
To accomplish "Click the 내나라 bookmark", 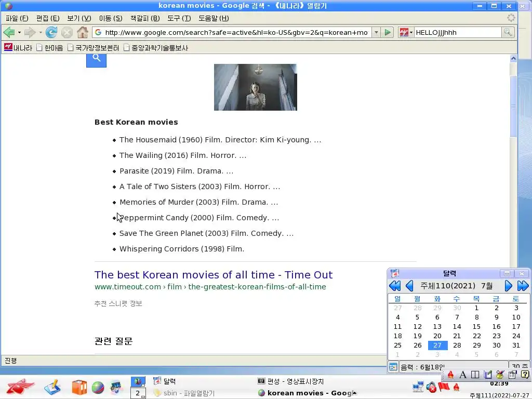I will (18, 48).
